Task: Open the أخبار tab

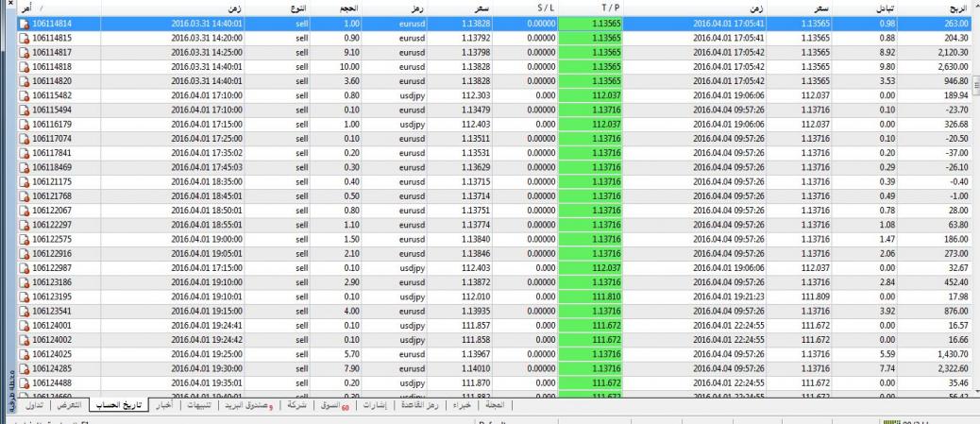Action: pos(163,405)
